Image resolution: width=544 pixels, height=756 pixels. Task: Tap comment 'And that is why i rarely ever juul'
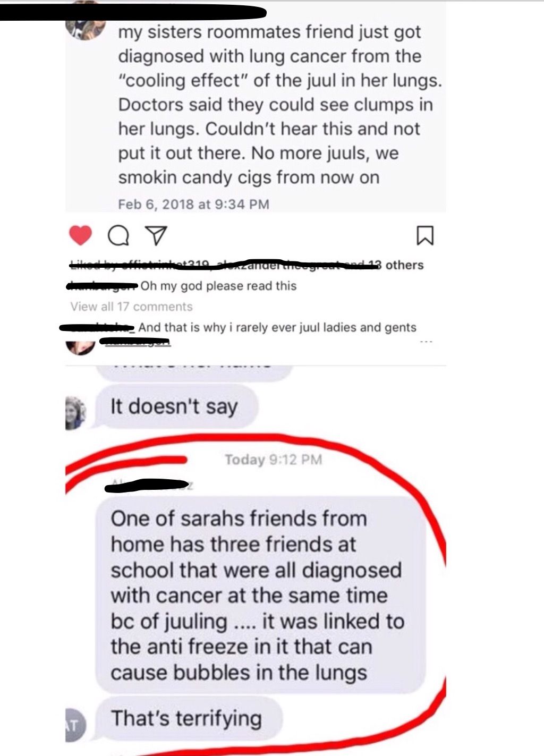[277, 327]
